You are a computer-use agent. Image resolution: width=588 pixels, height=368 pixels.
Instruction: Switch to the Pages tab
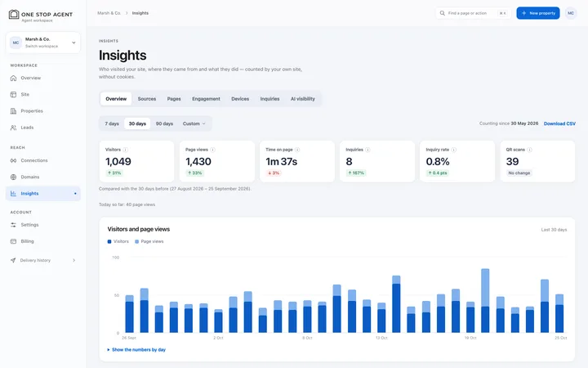174,99
